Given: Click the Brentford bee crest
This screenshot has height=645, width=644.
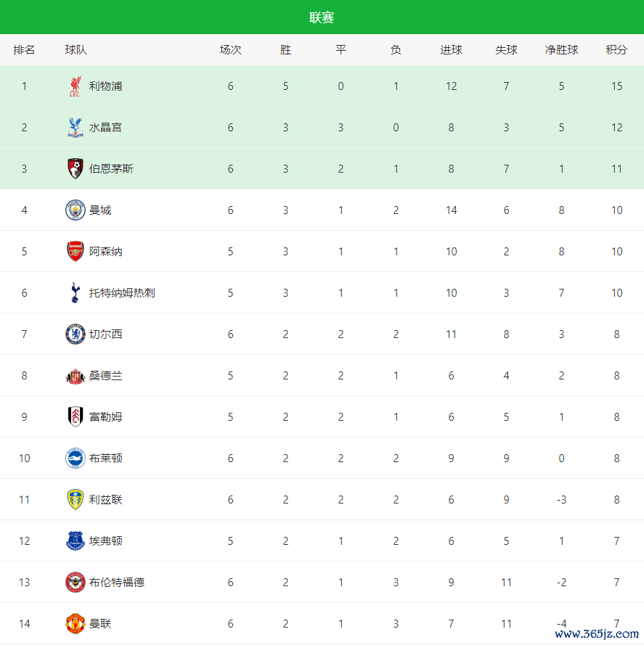Looking at the screenshot, I should pos(75,583).
